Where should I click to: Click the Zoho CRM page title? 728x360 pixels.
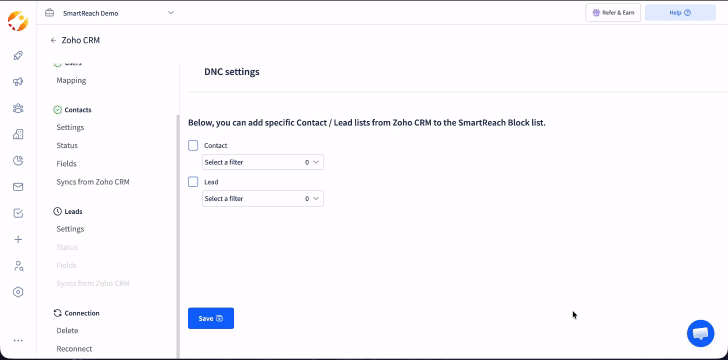(x=81, y=40)
